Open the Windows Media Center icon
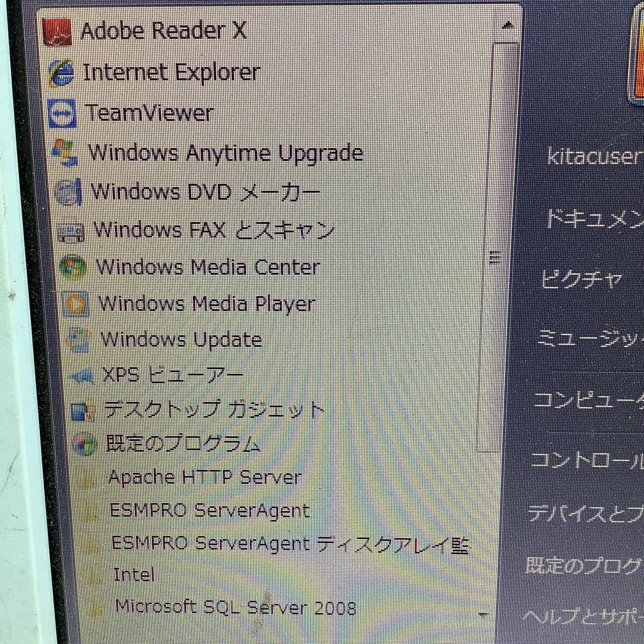Image resolution: width=644 pixels, height=644 pixels. coord(73,268)
